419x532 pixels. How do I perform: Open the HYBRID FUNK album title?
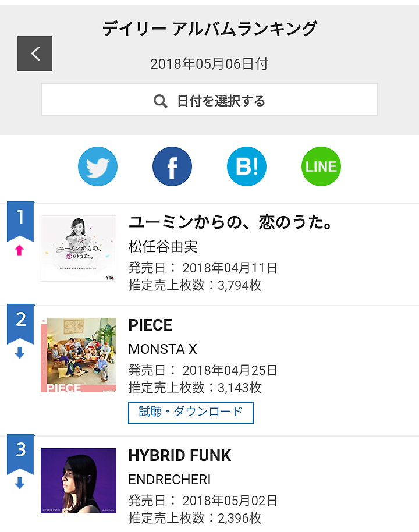[180, 455]
